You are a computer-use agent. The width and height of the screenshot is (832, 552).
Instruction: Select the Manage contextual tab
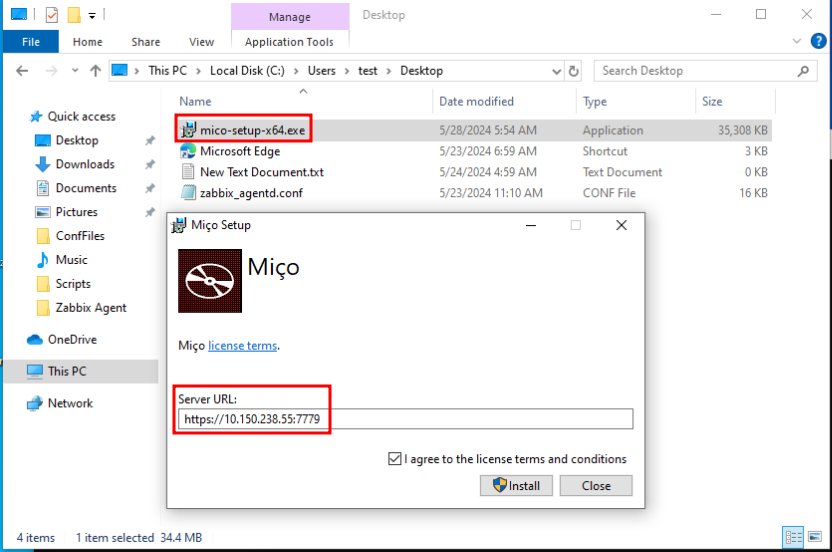coord(290,17)
